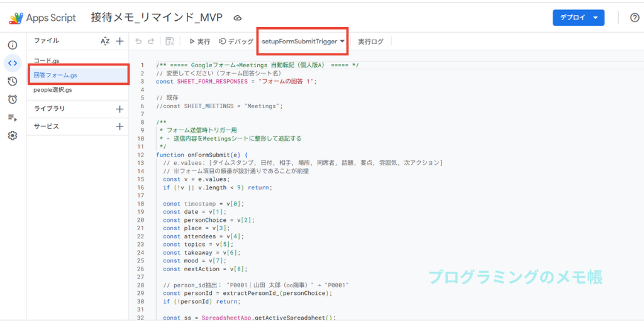Open the Overview info icon in sidebar
This screenshot has height=322, width=644.
coord(12,45)
